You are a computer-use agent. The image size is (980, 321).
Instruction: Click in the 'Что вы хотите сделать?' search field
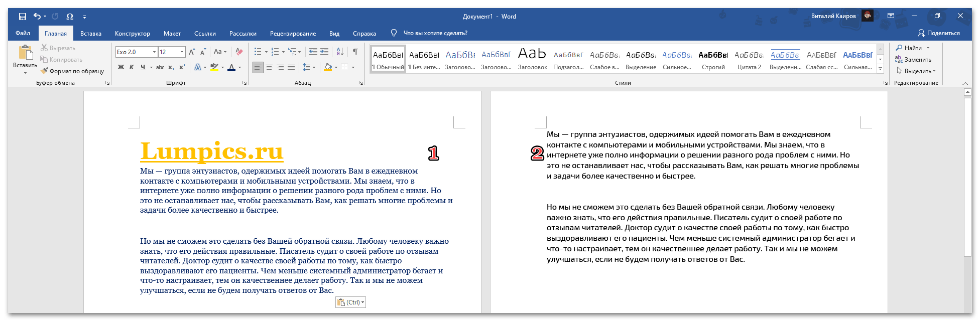[435, 33]
